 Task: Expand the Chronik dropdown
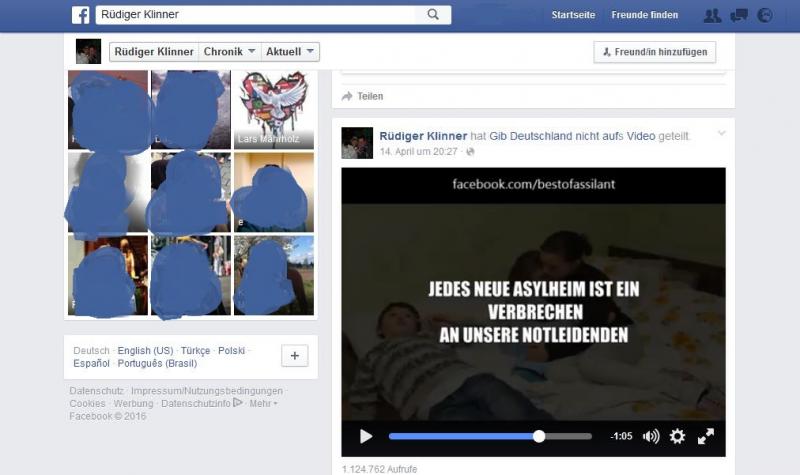click(229, 52)
